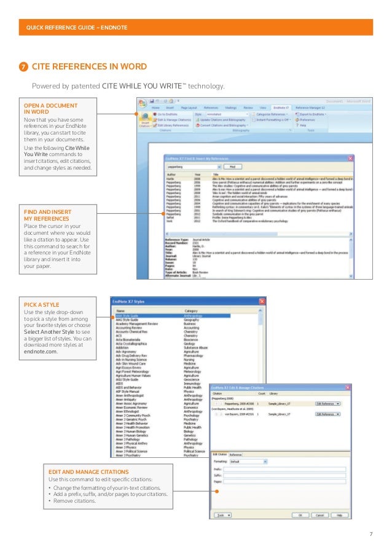Click the Save icon in quick access toolbar
392x555 pixels.
tap(152, 101)
